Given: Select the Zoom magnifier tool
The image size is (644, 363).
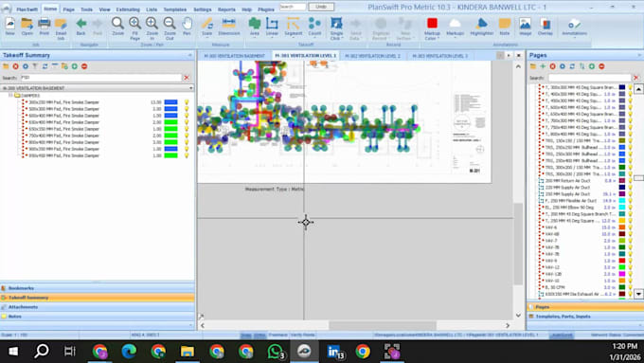Looking at the screenshot, I should click(117, 24).
